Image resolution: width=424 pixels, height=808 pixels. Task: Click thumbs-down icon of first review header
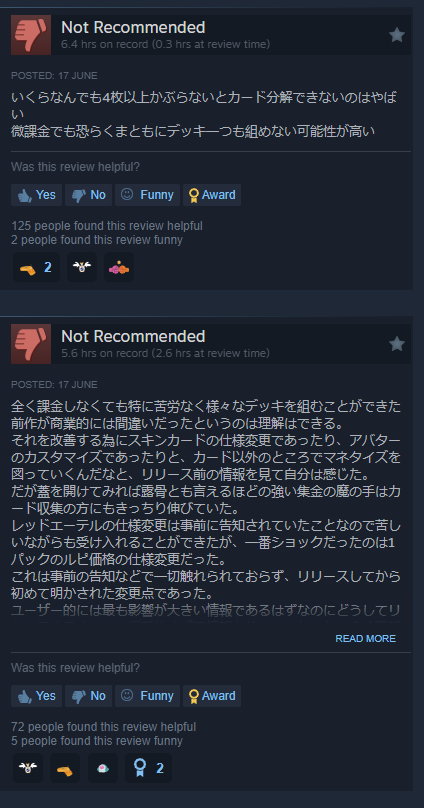[31, 35]
